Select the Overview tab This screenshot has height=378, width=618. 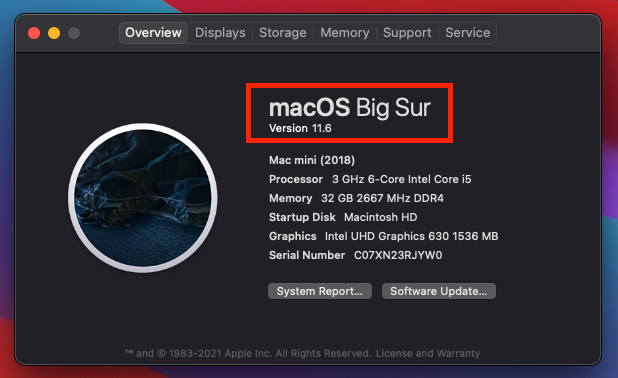[153, 33]
